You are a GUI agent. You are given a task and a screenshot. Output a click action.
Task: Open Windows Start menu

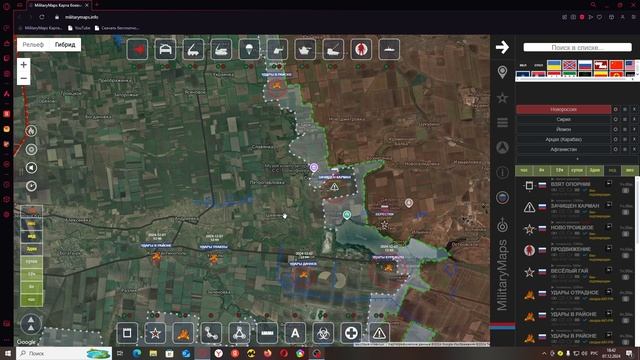(x=8, y=353)
